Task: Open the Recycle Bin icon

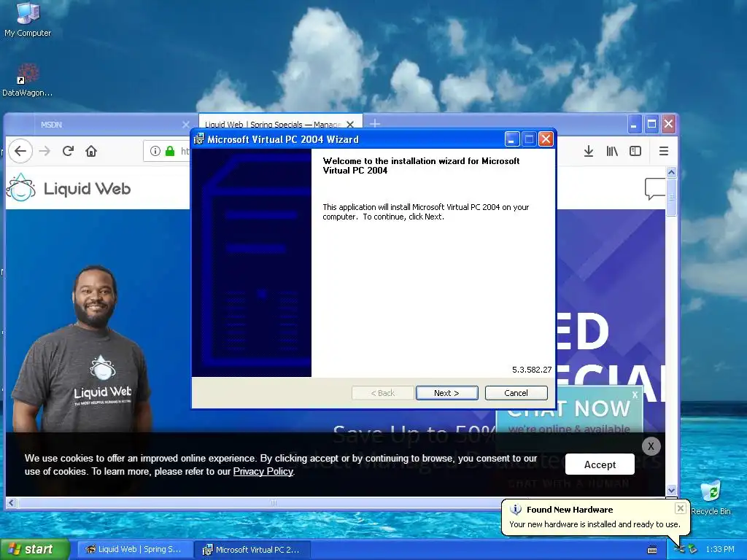Action: click(x=711, y=497)
